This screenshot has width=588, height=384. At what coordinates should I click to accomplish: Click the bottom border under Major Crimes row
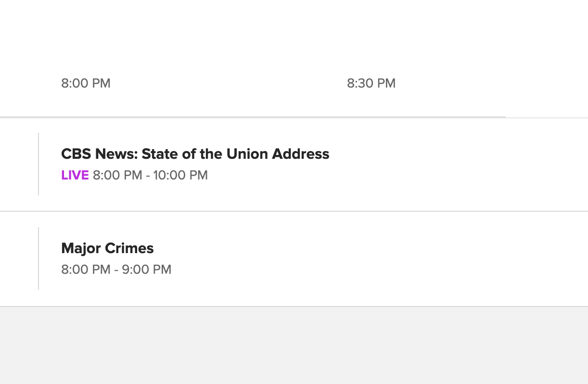pyautogui.click(x=294, y=306)
